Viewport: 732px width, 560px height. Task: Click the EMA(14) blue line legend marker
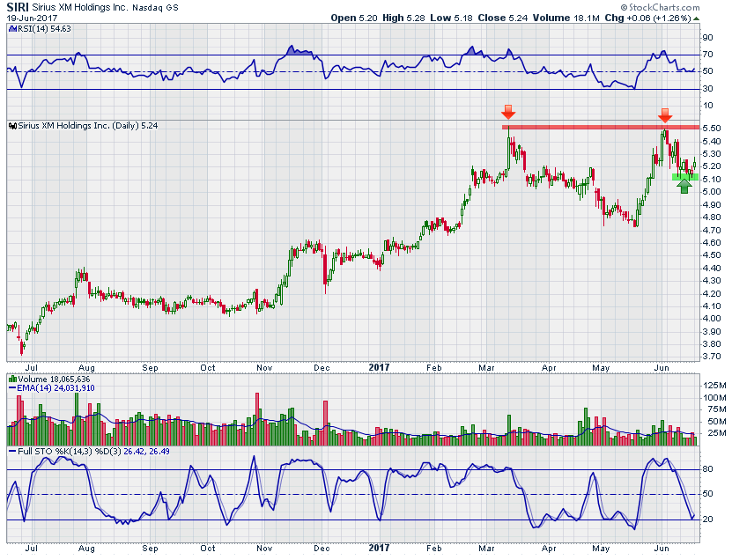(12, 388)
